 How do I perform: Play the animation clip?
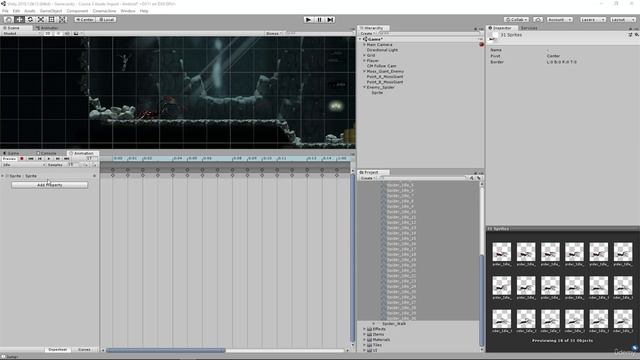pos(49,159)
